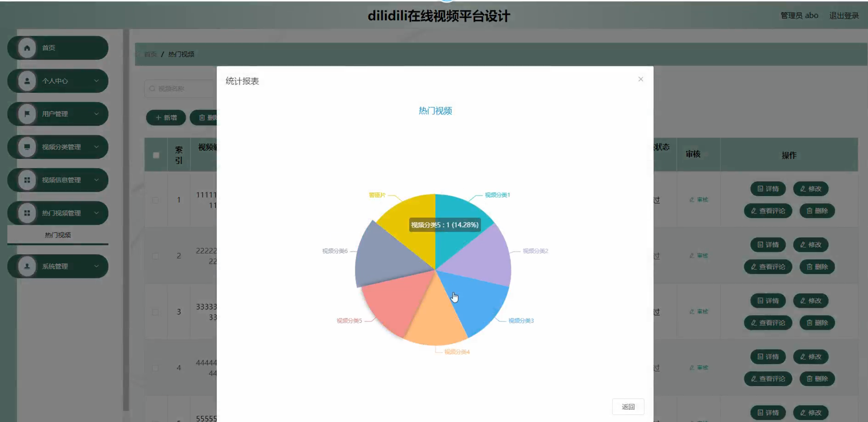Image resolution: width=868 pixels, height=422 pixels.
Task: Click the flag icon beside 用户管理
Action: point(27,114)
